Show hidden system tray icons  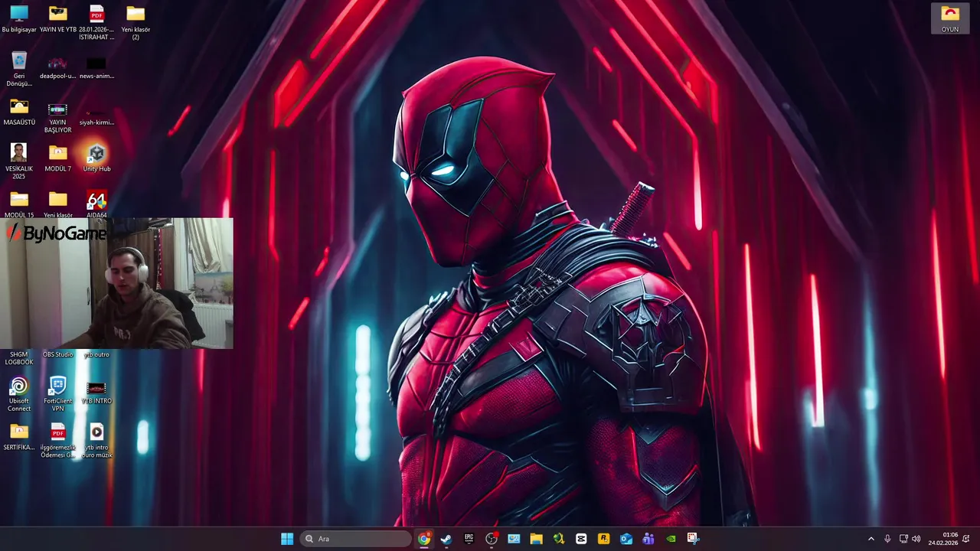click(x=871, y=539)
